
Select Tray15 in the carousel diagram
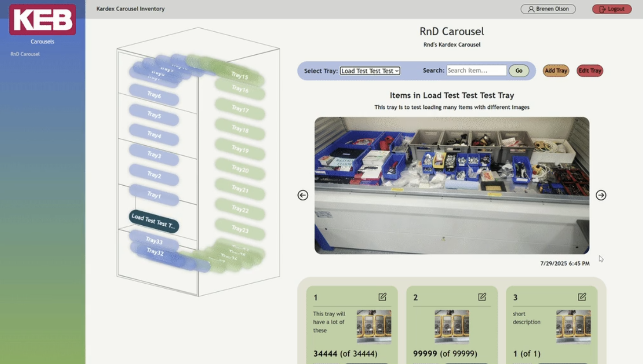(x=240, y=76)
